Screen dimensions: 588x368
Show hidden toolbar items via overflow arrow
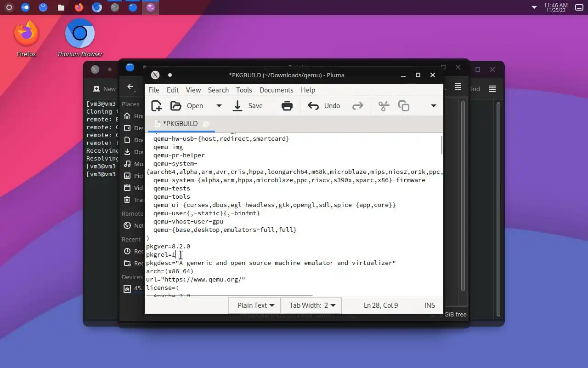click(433, 106)
